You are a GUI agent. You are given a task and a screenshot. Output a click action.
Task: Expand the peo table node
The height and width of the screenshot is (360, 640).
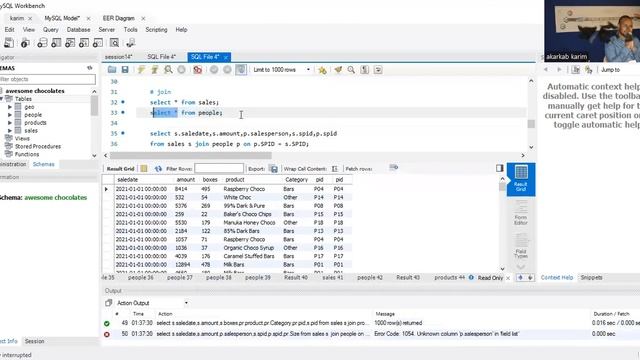[10, 107]
